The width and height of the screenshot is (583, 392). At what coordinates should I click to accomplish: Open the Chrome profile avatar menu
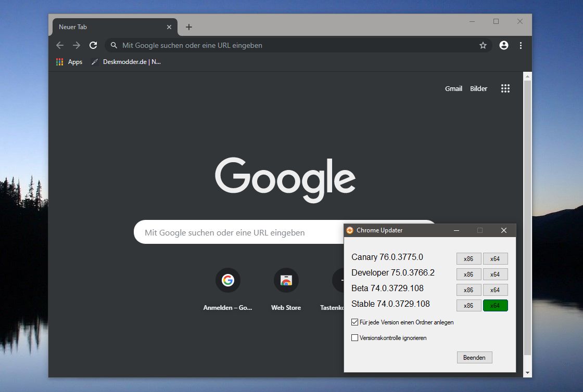click(504, 45)
